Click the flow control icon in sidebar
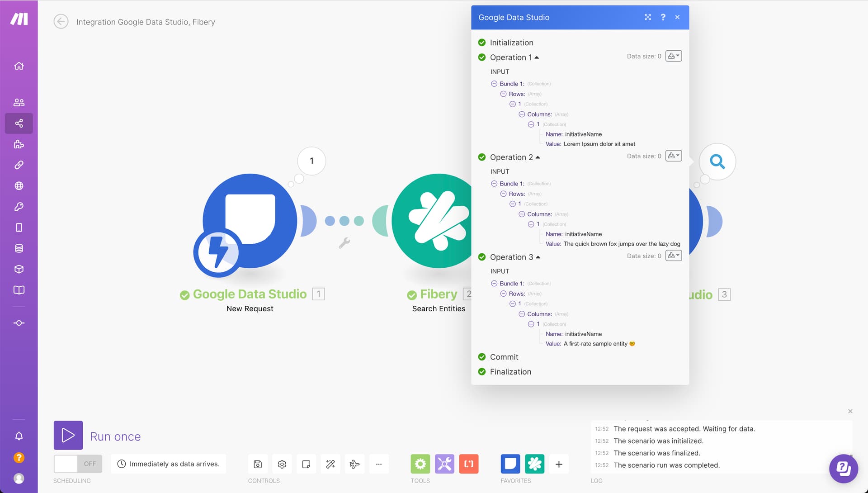Image resolution: width=868 pixels, height=493 pixels. click(x=19, y=323)
